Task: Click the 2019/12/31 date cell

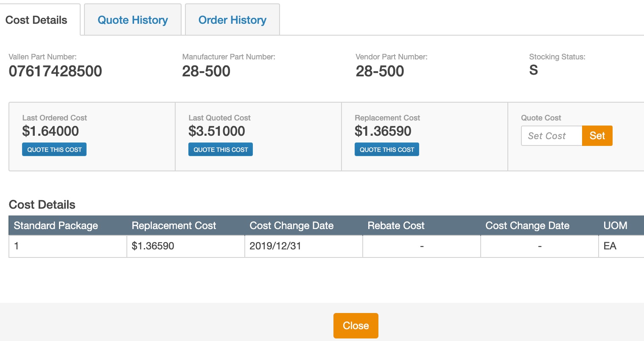Action: (x=275, y=246)
